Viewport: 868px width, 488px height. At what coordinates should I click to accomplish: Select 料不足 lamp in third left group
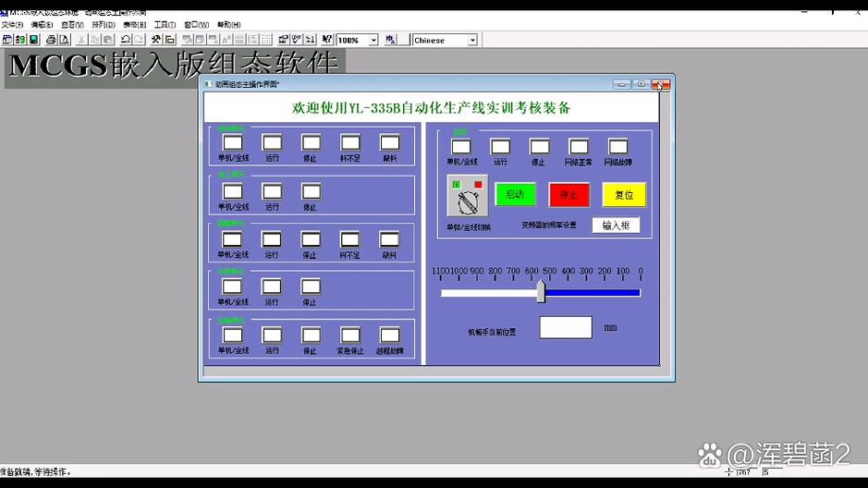point(349,239)
